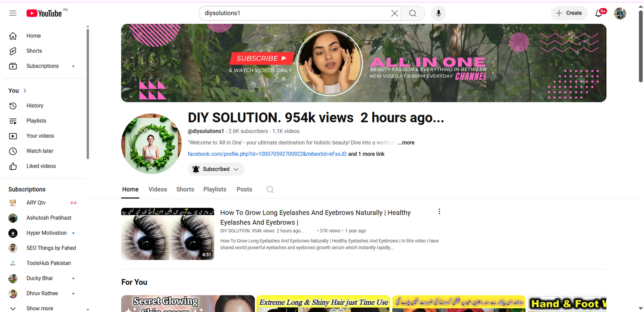Image resolution: width=644 pixels, height=312 pixels.
Task: Open featured video three-dot menu
Action: 439,212
